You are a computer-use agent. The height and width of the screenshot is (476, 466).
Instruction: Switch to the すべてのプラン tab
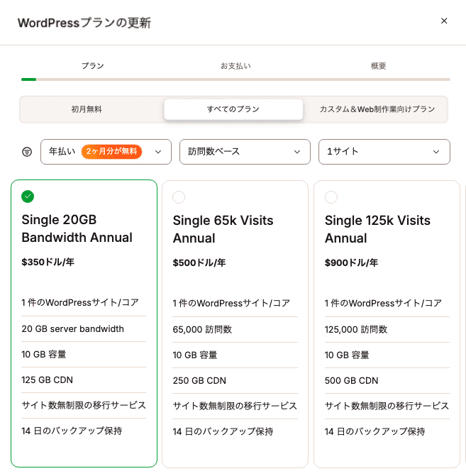pos(233,109)
